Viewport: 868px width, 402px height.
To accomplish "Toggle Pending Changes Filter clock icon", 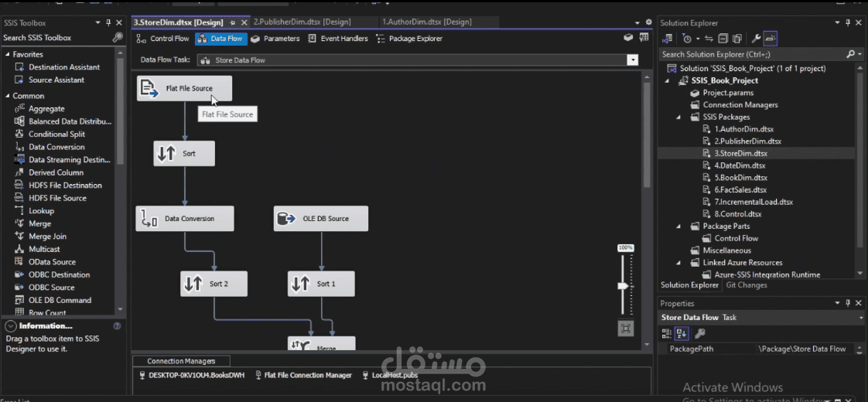I will pos(687,39).
